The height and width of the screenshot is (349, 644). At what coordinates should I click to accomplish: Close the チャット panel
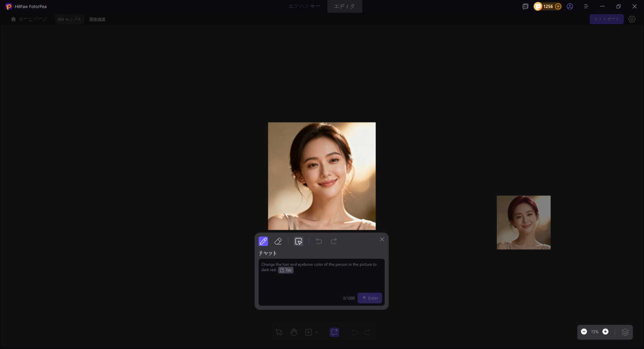click(x=382, y=239)
